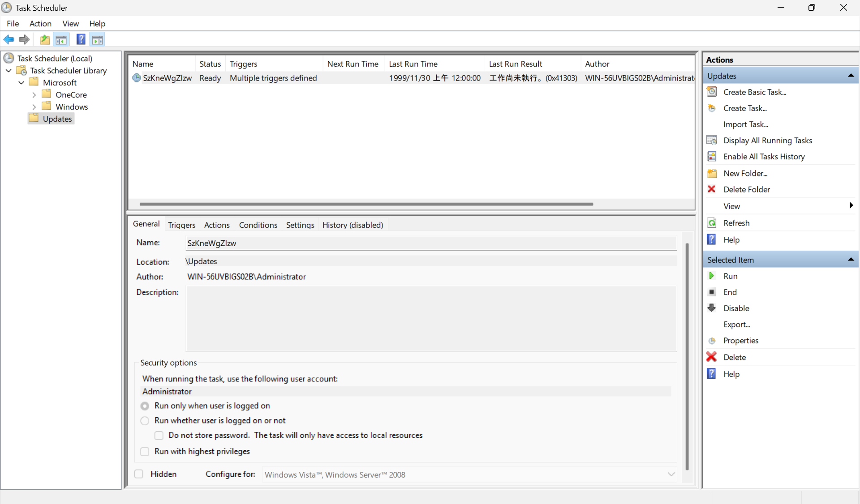
Task: Click the Refresh action icon
Action: coord(711,223)
